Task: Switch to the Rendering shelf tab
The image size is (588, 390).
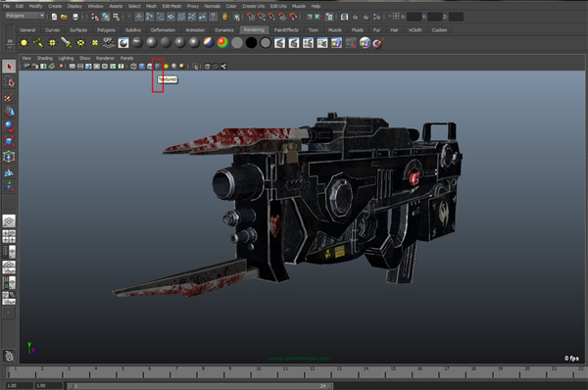Action: click(x=254, y=30)
